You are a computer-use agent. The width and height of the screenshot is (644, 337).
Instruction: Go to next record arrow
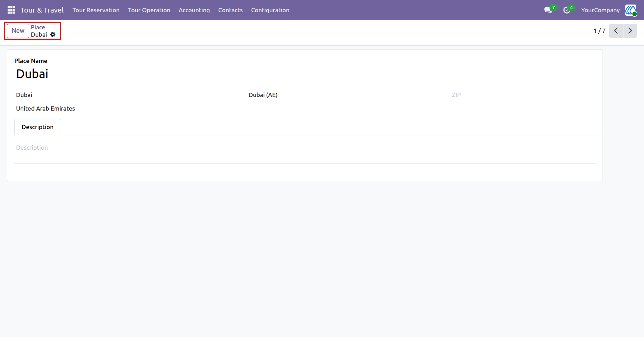tap(630, 31)
